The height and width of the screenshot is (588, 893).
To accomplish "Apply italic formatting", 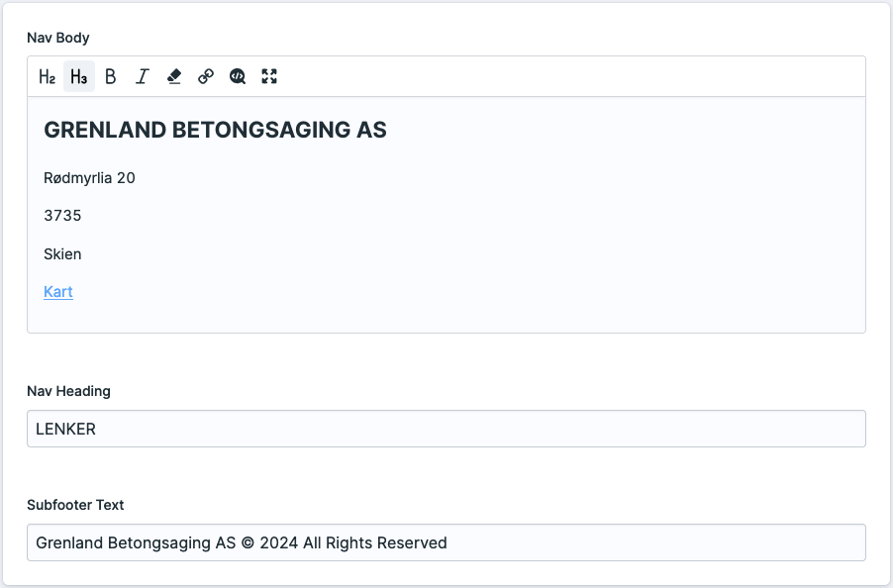I will pos(143,76).
